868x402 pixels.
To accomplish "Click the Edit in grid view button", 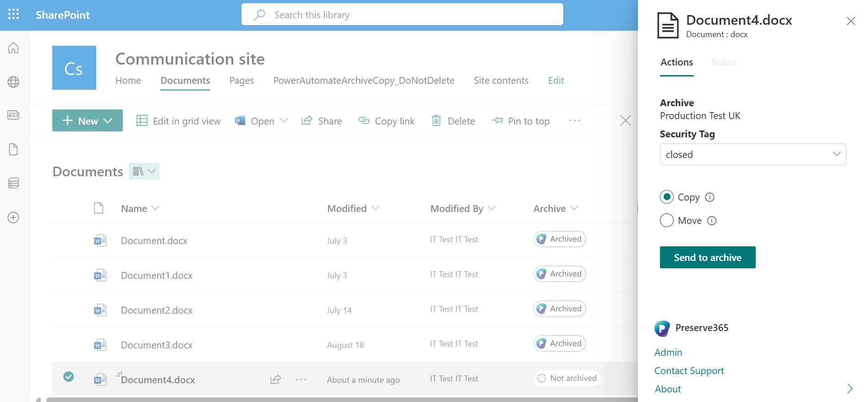I will click(179, 121).
